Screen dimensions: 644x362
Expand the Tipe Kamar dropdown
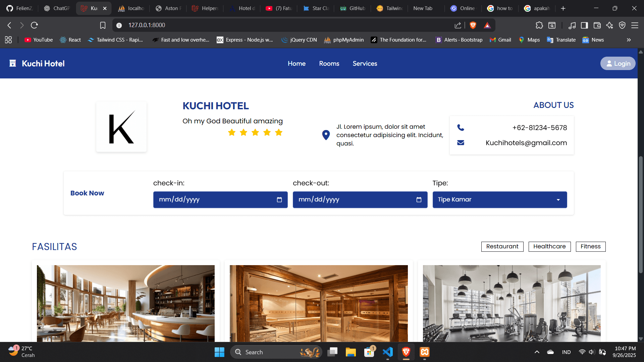pyautogui.click(x=499, y=200)
